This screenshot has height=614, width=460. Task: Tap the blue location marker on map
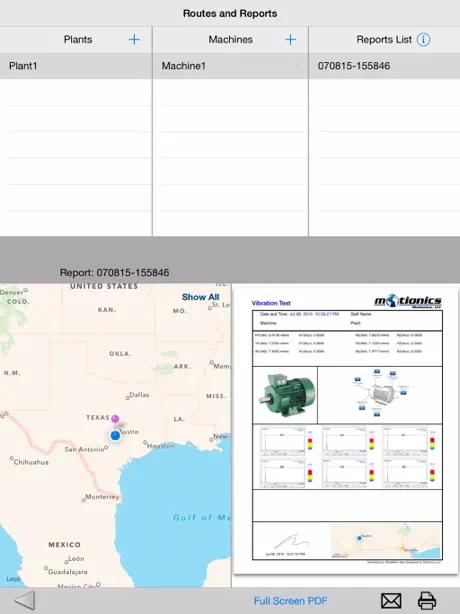[115, 435]
